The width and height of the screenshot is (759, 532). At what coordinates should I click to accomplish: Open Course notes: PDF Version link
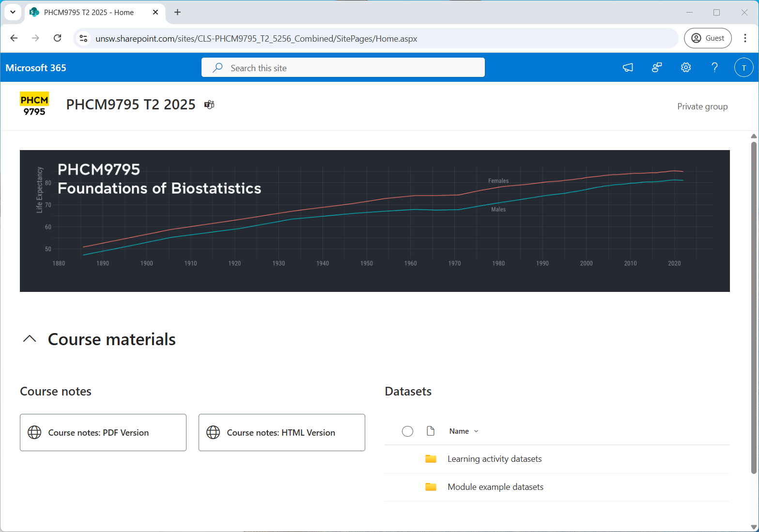pos(103,433)
